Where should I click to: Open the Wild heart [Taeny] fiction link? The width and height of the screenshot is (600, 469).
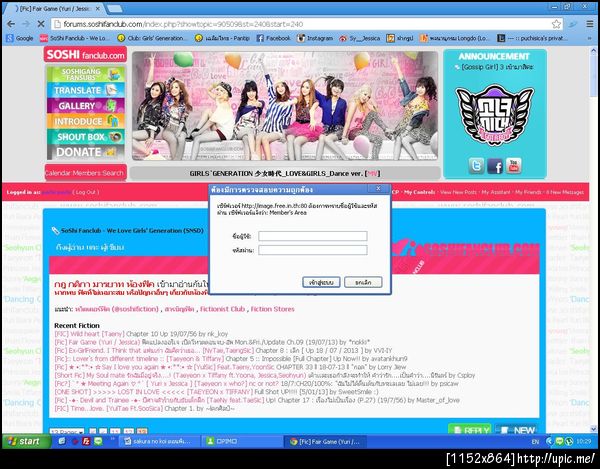pos(89,334)
